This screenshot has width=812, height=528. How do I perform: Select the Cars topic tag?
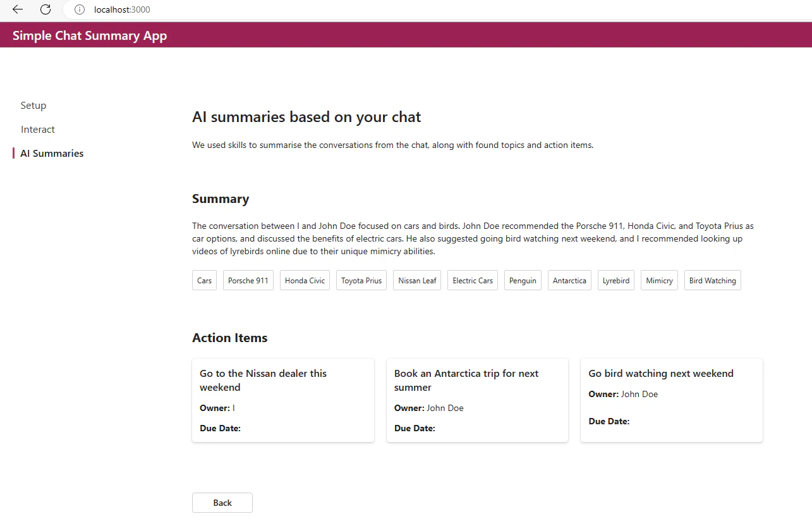pos(205,281)
